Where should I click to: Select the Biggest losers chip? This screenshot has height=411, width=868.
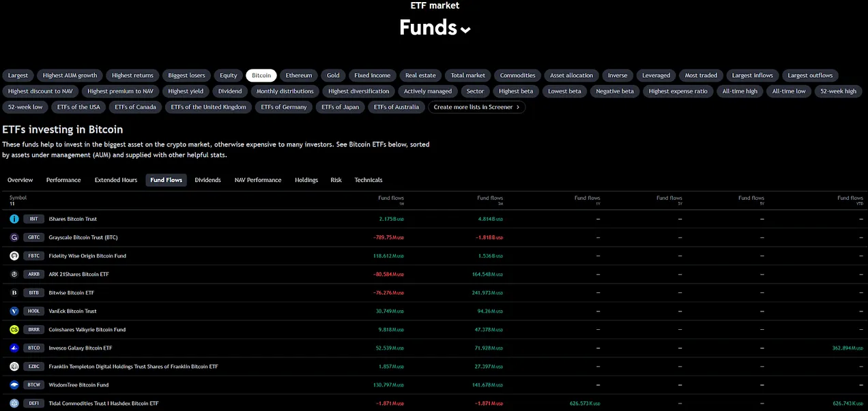(x=187, y=75)
